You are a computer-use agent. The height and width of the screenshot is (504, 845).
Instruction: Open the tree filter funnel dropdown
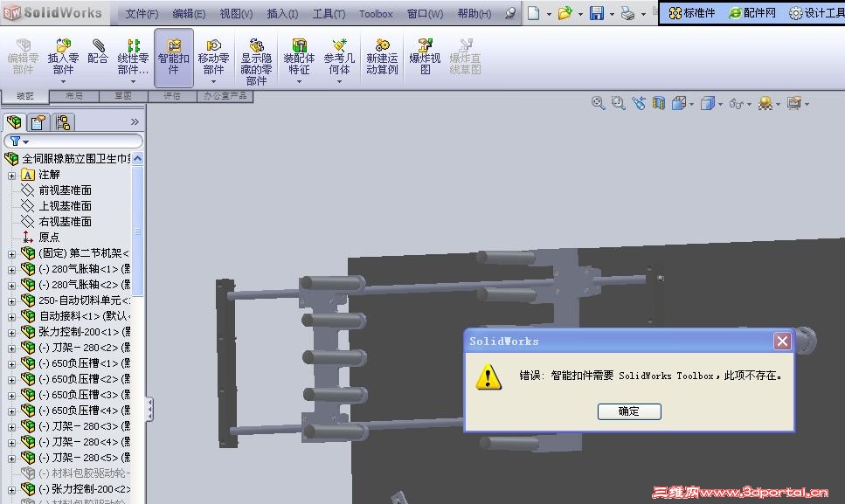coord(20,142)
